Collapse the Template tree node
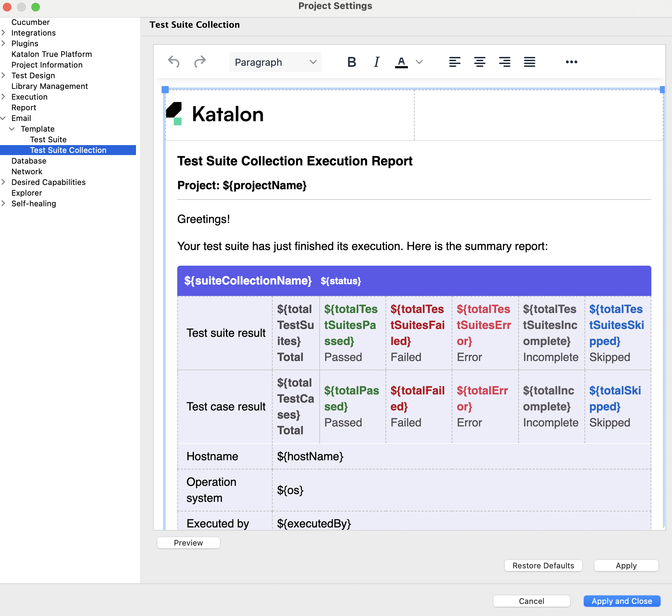This screenshot has width=672, height=616. tap(12, 129)
